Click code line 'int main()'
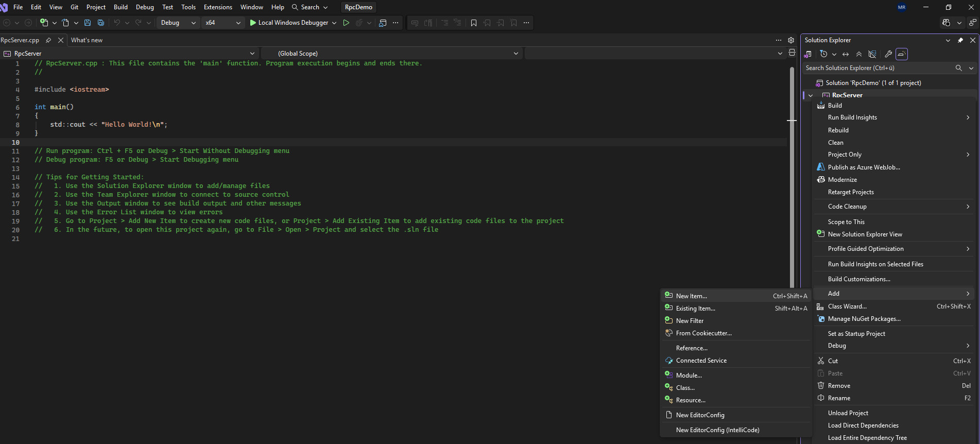 coord(54,107)
